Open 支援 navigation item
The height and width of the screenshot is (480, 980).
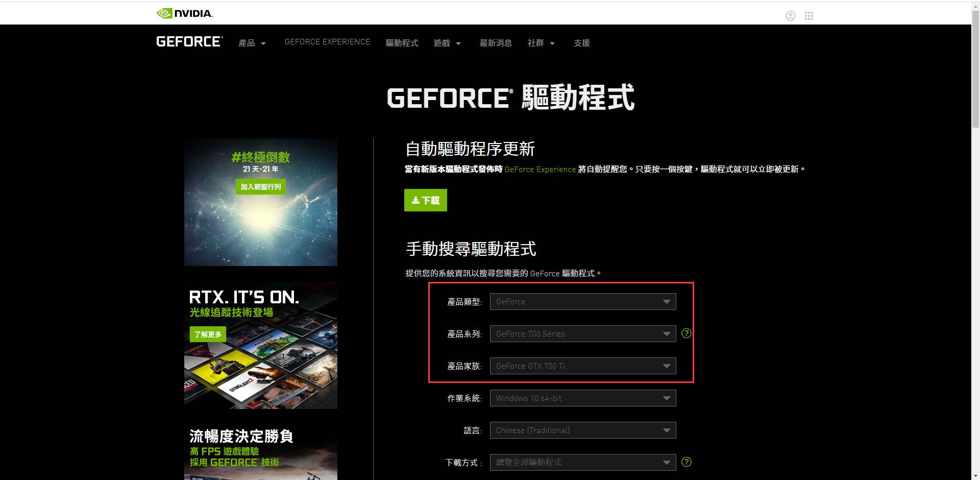click(x=582, y=43)
